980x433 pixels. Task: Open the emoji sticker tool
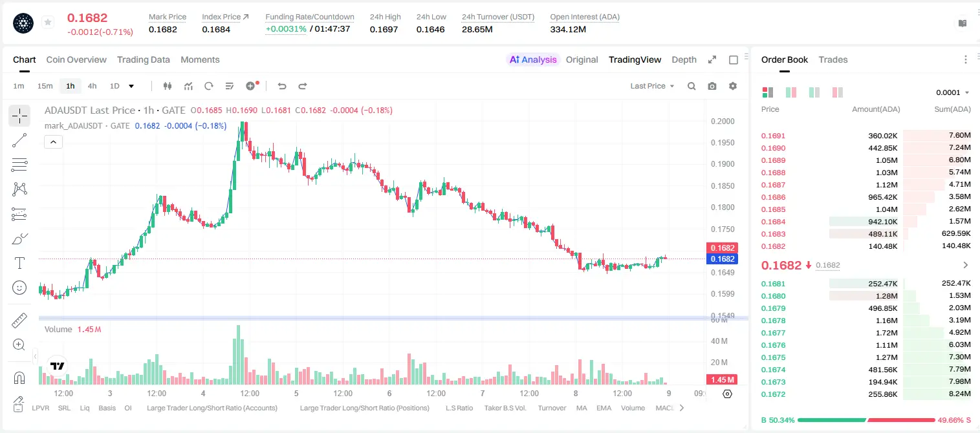pos(19,288)
